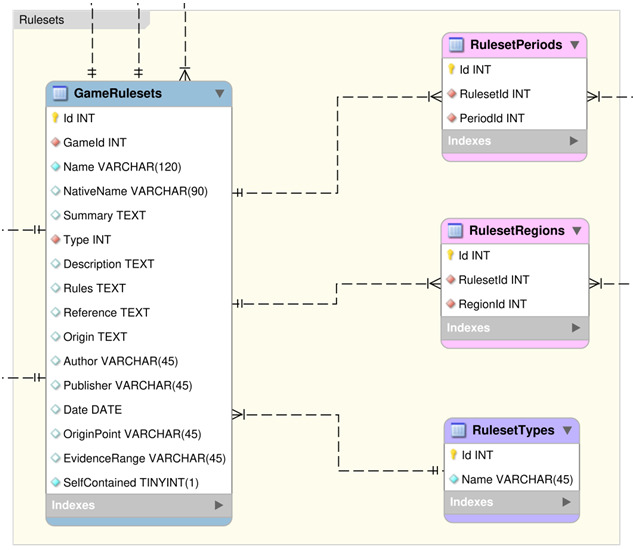633x550 pixels.
Task: Click the GameRulesets table icon
Action: click(x=59, y=94)
